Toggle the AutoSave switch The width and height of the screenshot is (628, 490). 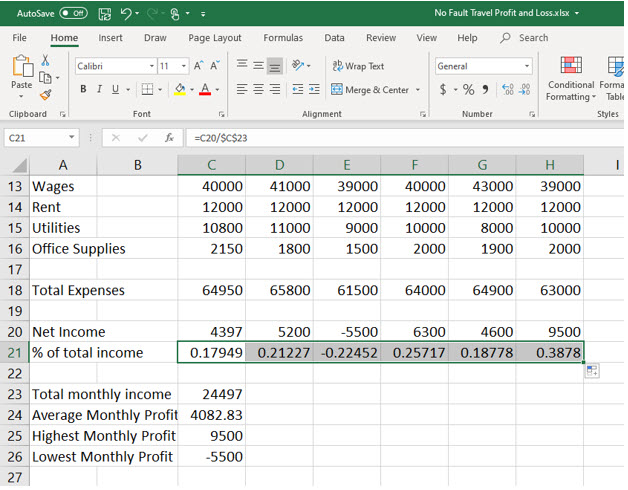73,13
